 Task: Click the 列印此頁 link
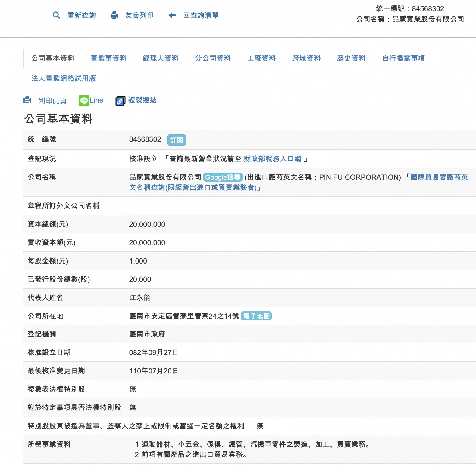pyautogui.click(x=52, y=101)
